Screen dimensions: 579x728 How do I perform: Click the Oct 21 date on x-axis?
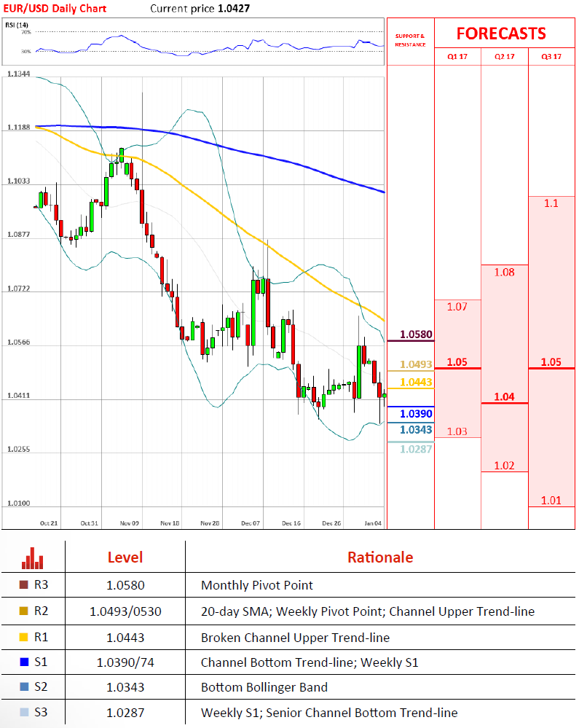point(49,523)
